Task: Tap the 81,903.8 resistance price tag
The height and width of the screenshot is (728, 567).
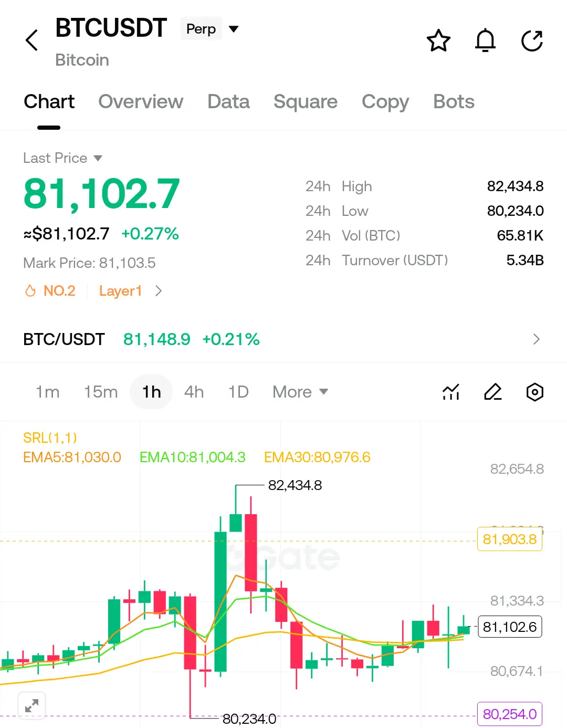Action: tap(509, 539)
